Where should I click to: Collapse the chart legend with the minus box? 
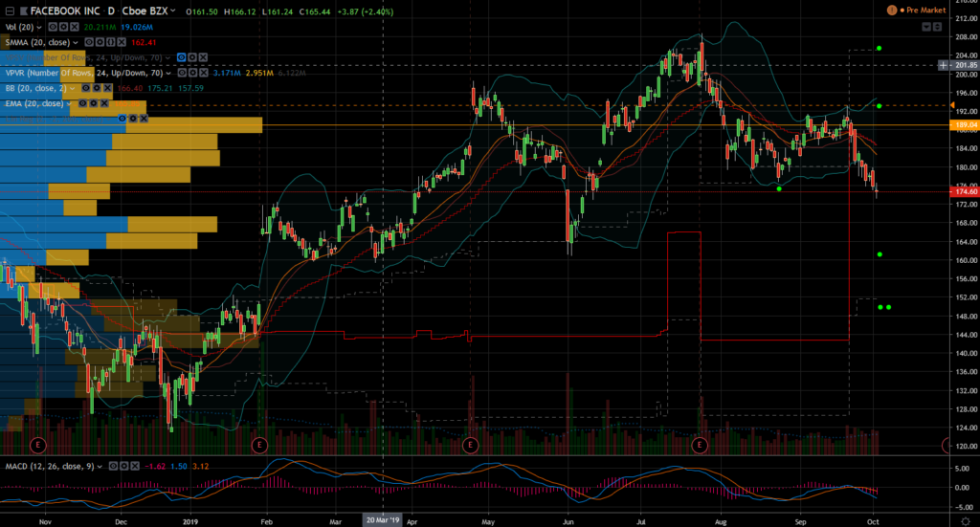click(10, 11)
